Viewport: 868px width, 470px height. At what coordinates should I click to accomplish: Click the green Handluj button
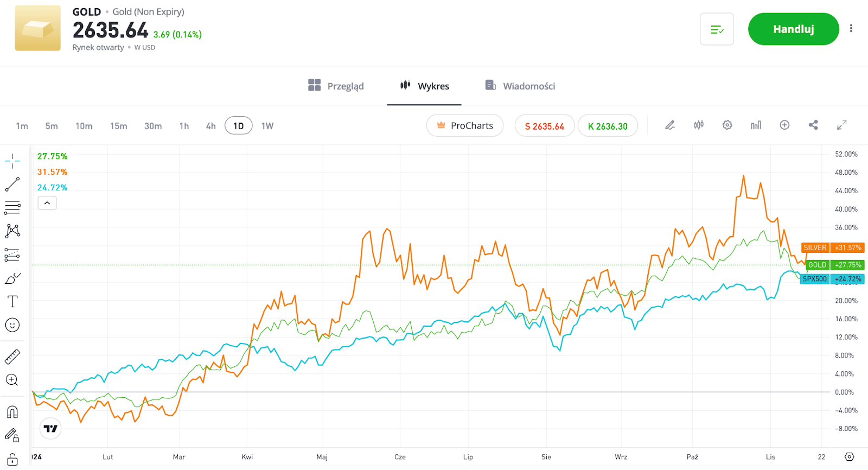793,29
